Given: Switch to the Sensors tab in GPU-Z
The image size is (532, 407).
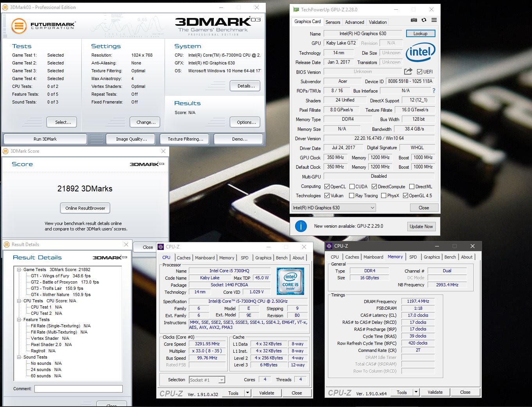Looking at the screenshot, I should [333, 22].
